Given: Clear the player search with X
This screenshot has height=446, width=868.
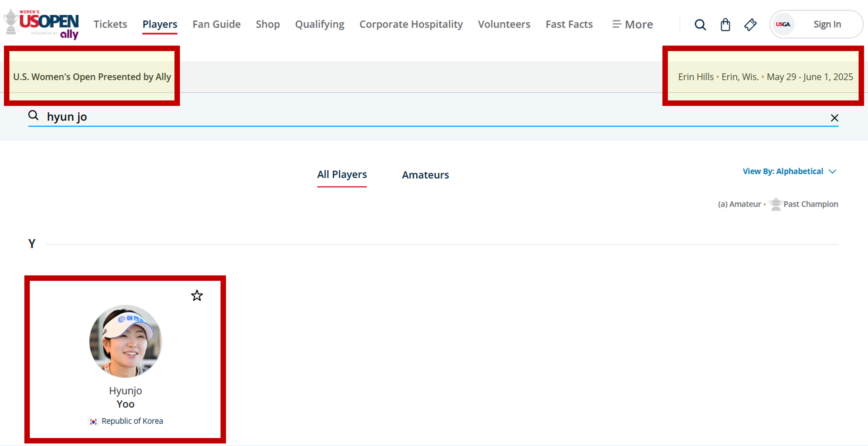Looking at the screenshot, I should (x=834, y=118).
